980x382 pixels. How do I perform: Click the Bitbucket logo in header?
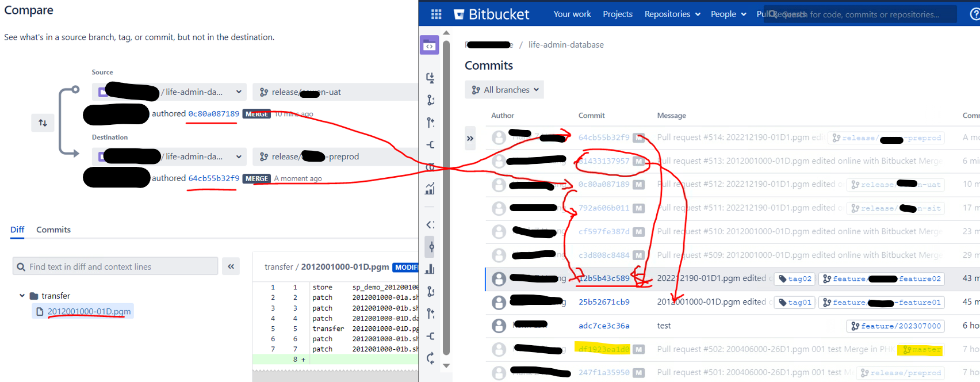point(491,14)
